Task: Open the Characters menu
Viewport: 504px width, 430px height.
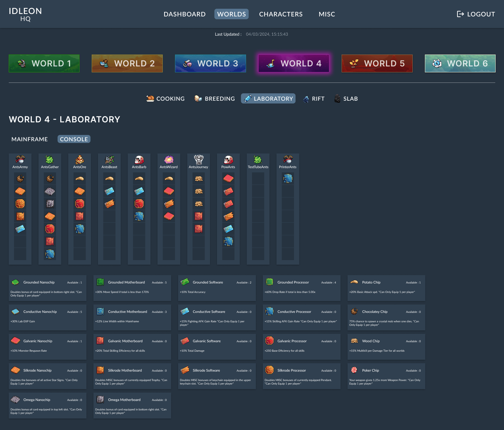Action: coord(281,14)
